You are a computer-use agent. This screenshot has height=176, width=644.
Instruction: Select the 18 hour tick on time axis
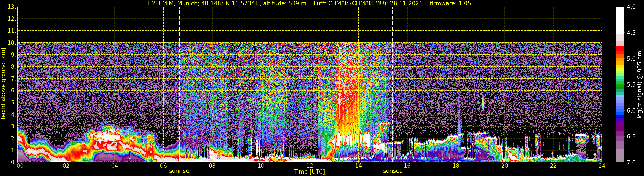456,166
